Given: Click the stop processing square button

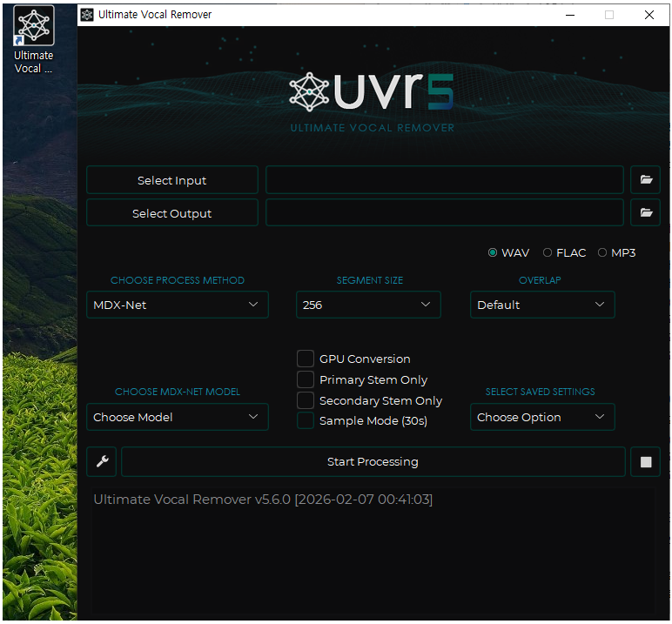Looking at the screenshot, I should point(645,461).
